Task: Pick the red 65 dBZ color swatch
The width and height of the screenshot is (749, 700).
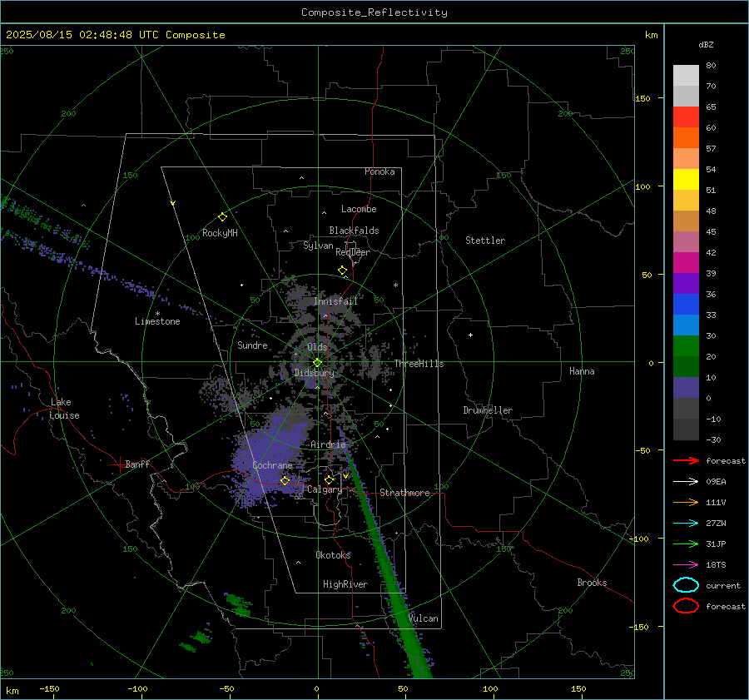Action: [686, 117]
